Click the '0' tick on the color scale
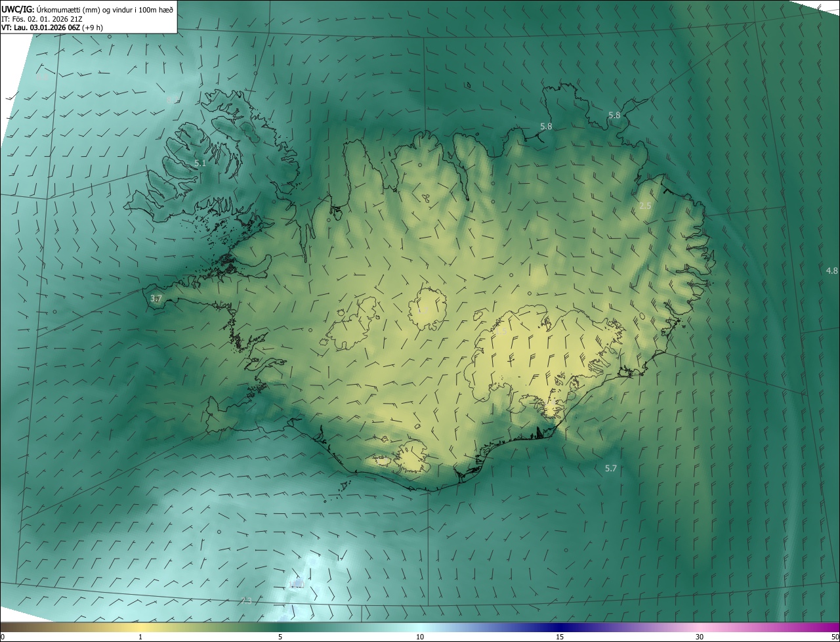Viewport: 840px width, 642px height. point(2,637)
